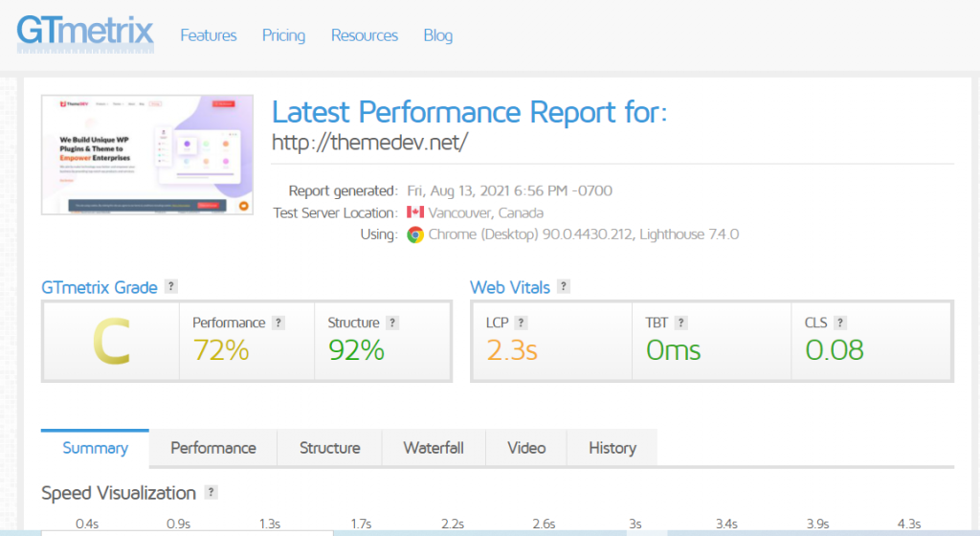Click the Canada flag icon
This screenshot has height=536, width=980.
(415, 212)
